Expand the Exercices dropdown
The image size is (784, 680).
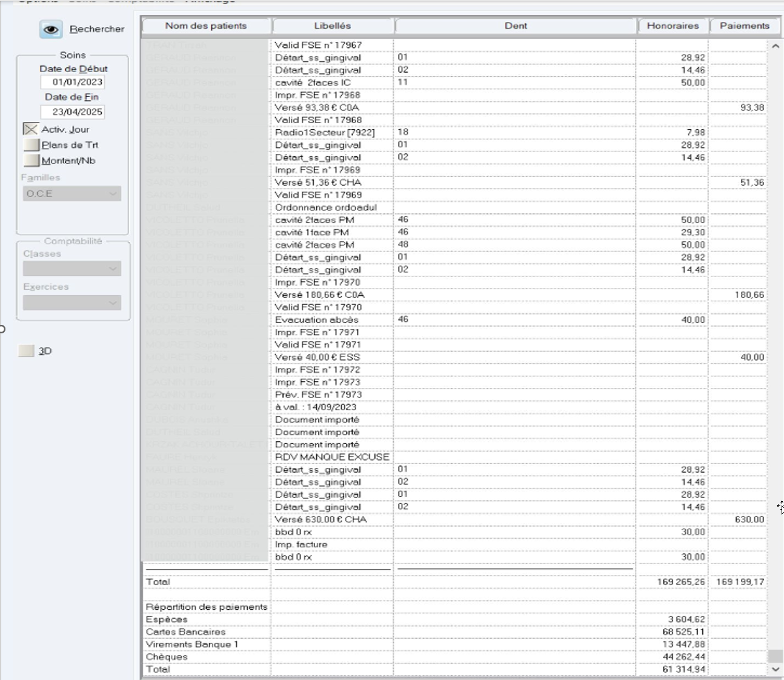[x=72, y=302]
